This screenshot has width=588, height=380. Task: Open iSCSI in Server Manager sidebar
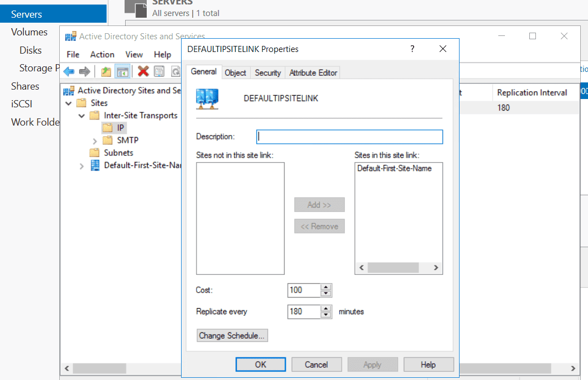[x=22, y=104]
